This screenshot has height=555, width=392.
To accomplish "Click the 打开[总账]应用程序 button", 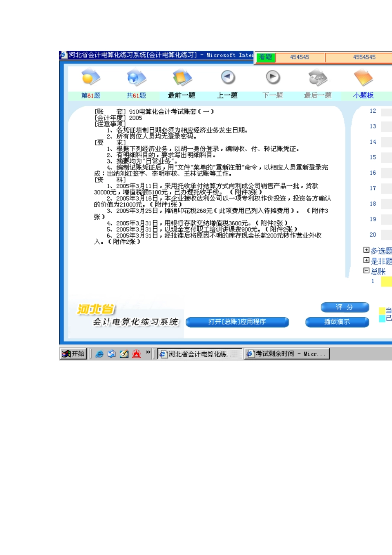I will coord(237,322).
